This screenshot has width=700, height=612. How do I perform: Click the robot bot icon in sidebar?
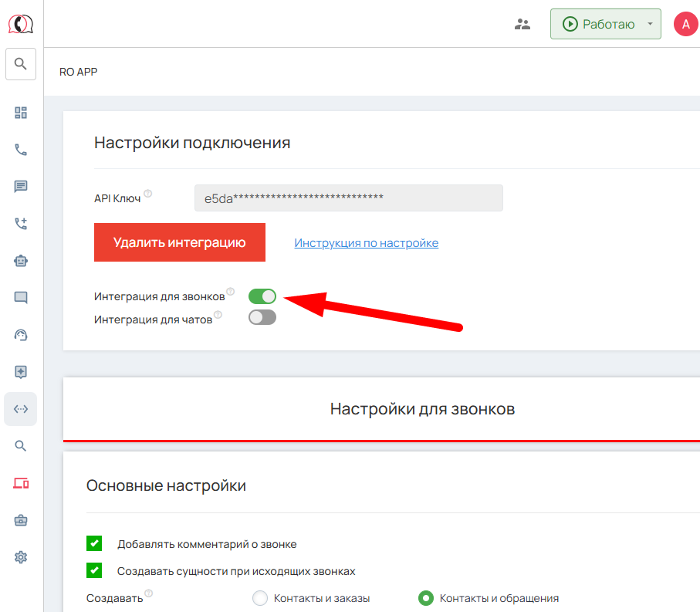[21, 261]
